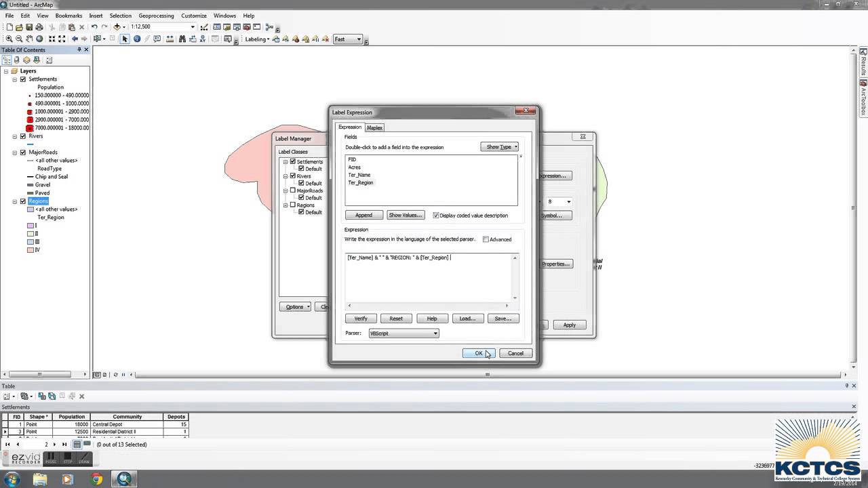Click Apply in Label Manager
Screen dimensions: 868x488
[x=570, y=325]
